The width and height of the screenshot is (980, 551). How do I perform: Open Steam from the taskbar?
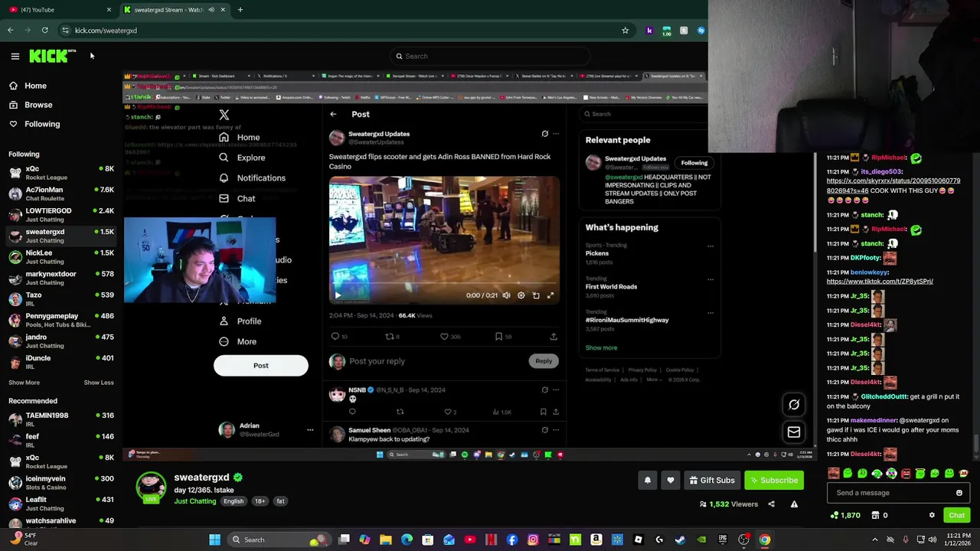680,540
